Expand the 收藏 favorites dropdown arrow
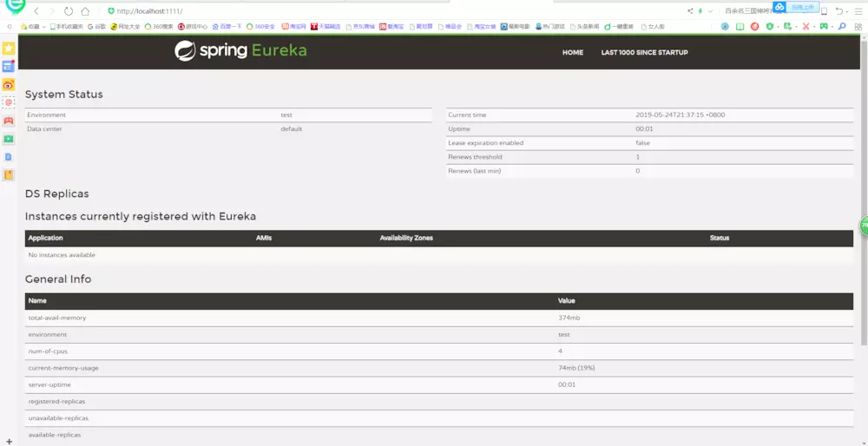868x446 pixels. (x=43, y=27)
